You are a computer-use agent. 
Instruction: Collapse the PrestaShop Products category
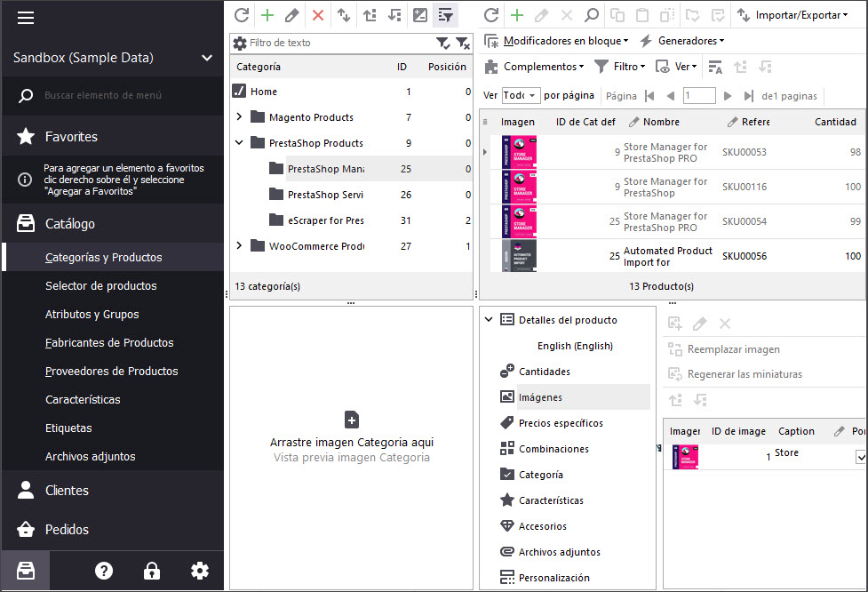tap(239, 142)
